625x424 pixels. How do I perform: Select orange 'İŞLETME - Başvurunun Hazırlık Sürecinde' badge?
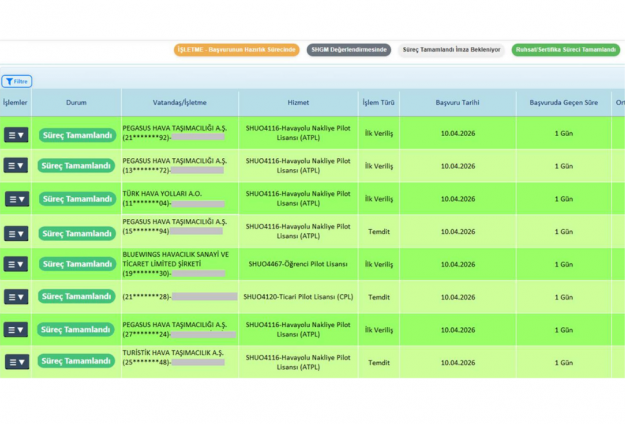[237, 49]
